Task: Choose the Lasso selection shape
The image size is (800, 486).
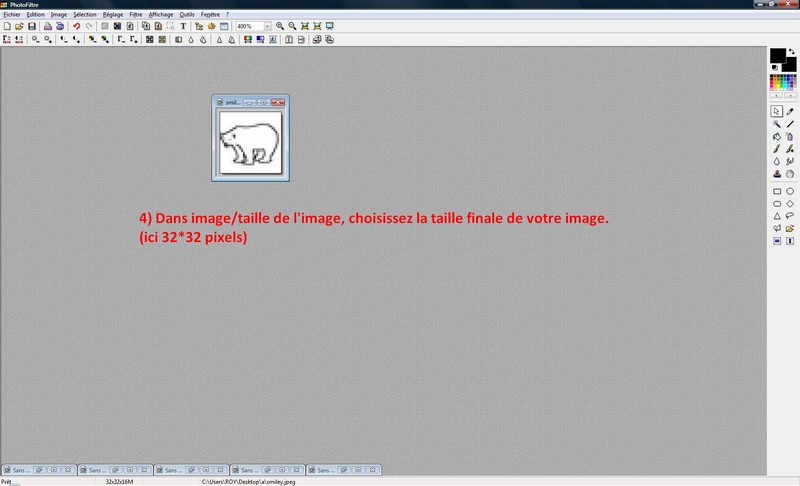Action: pyautogui.click(x=790, y=216)
